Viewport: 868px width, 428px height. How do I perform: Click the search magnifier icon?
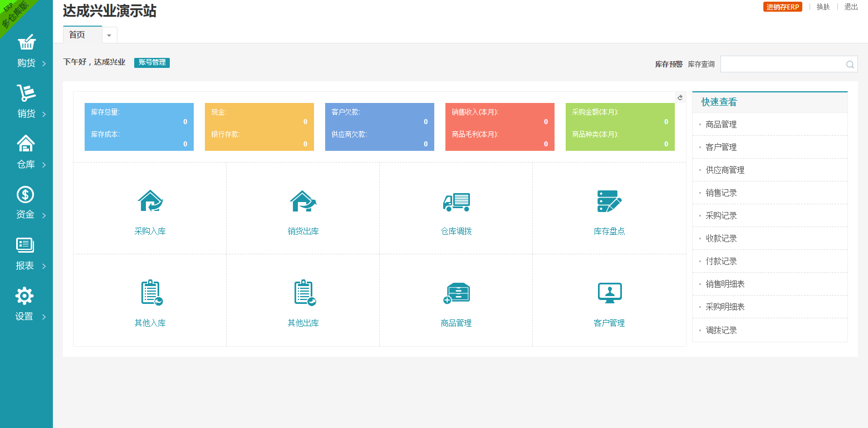pos(850,65)
